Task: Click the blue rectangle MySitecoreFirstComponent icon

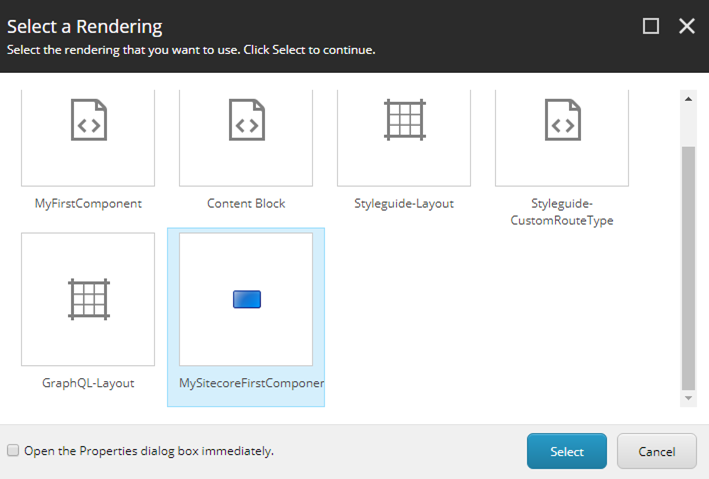Action: click(x=247, y=299)
